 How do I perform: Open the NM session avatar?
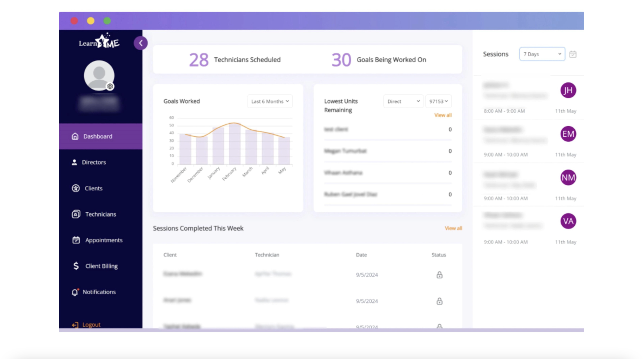pos(568,178)
